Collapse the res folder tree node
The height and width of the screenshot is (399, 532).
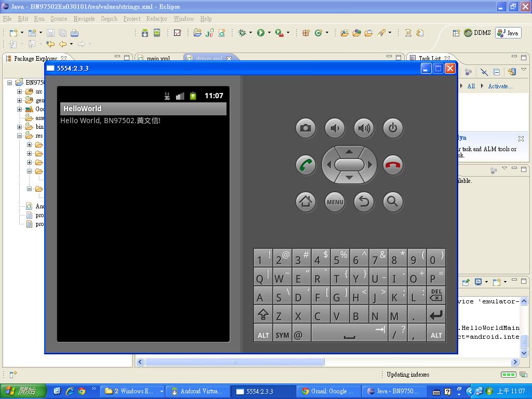20,136
